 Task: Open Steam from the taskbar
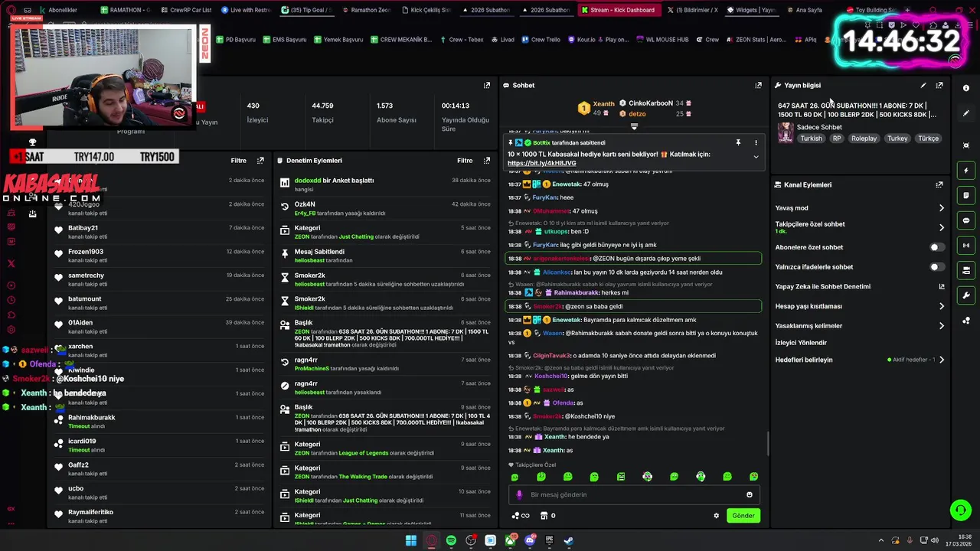(x=569, y=540)
